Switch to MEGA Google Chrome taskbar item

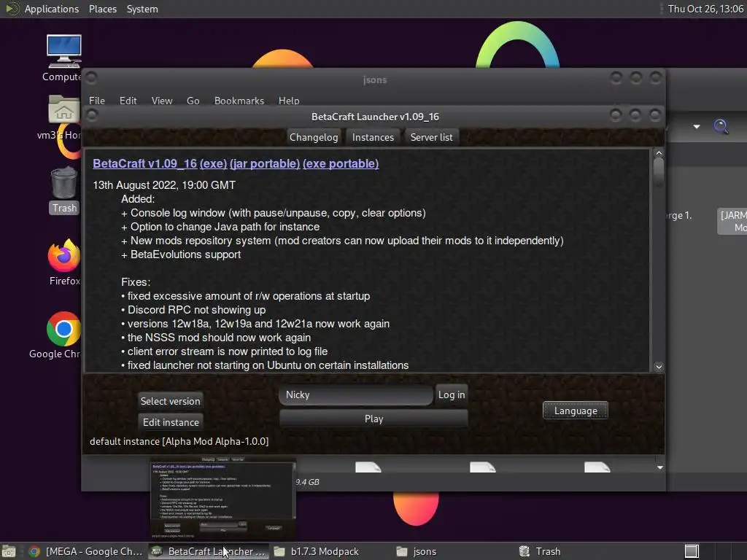[86, 551]
